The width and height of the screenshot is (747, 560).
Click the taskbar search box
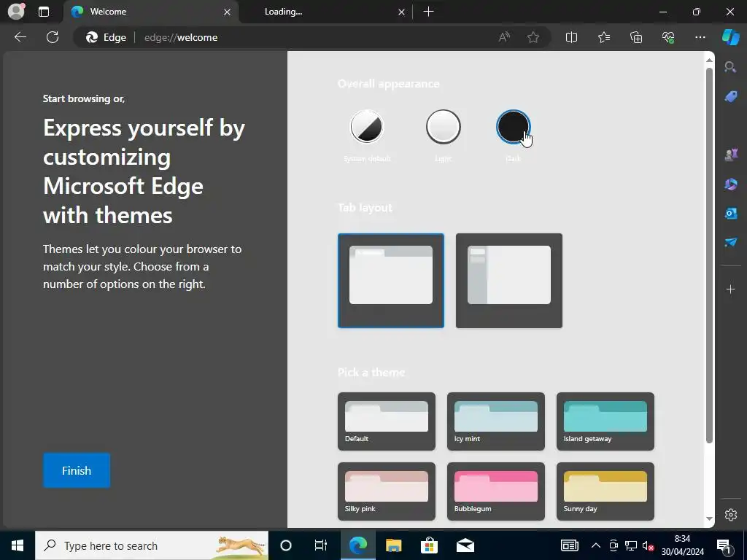(x=152, y=545)
